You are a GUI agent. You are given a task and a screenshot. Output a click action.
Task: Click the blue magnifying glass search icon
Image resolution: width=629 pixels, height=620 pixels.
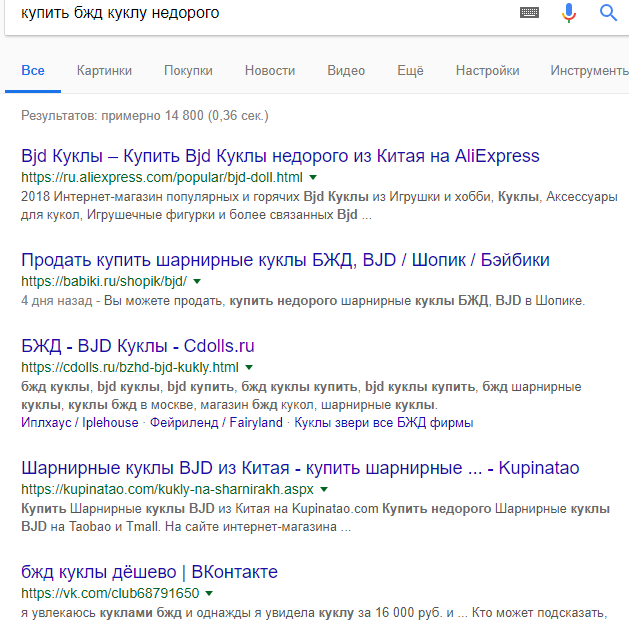(608, 13)
